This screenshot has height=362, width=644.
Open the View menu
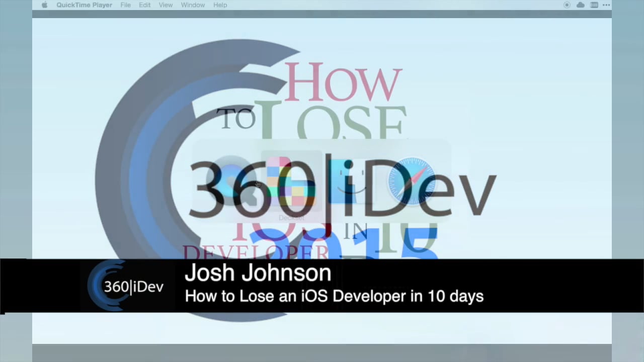pos(166,5)
